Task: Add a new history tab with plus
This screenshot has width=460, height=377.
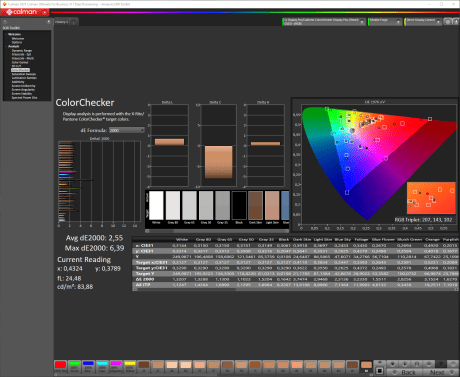Action: [74, 22]
